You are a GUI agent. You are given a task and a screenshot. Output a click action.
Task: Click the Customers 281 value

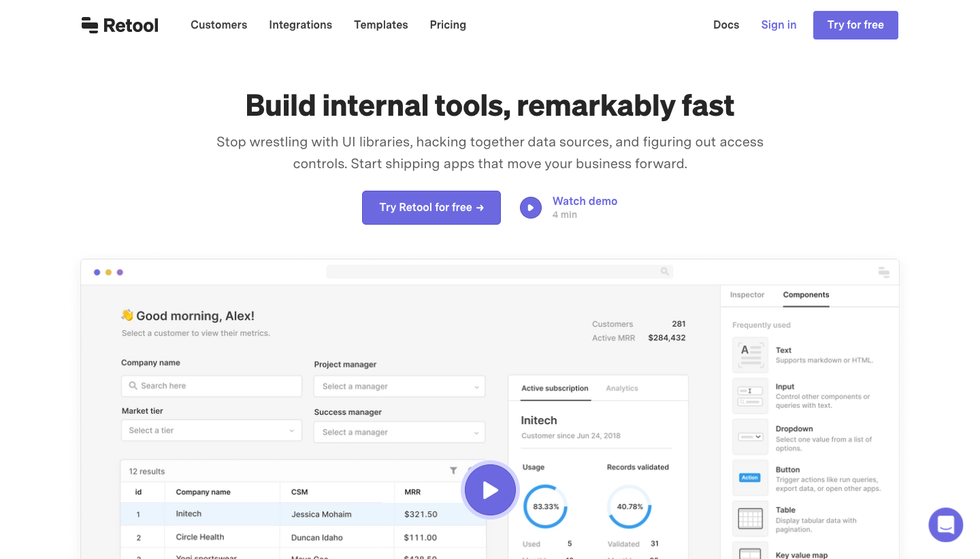tap(679, 324)
